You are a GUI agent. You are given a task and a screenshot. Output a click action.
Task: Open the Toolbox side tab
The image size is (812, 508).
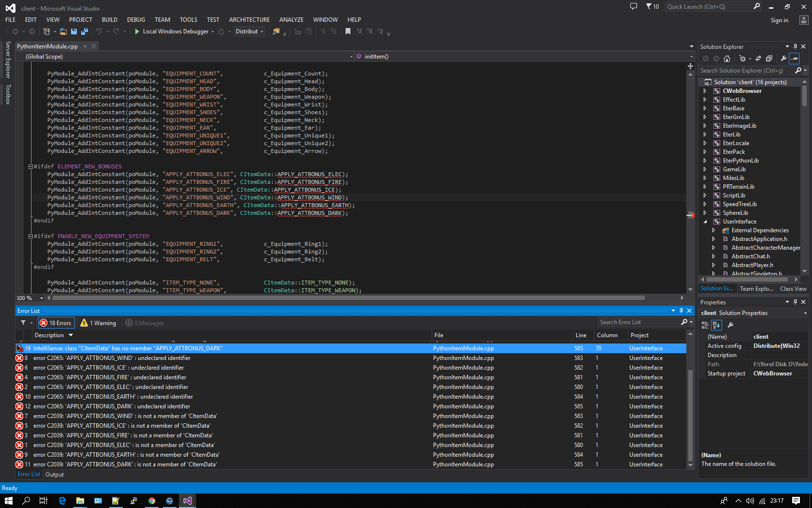pos(8,94)
